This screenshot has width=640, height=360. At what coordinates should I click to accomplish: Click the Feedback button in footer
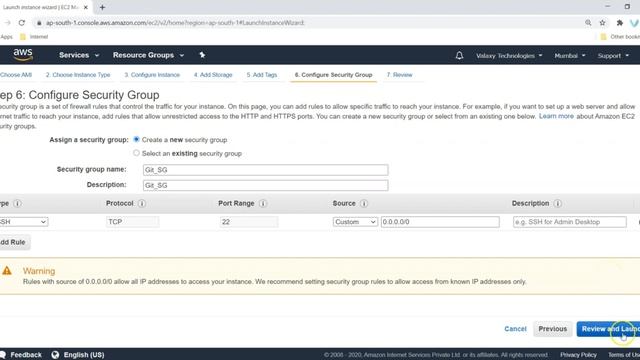coord(21,355)
